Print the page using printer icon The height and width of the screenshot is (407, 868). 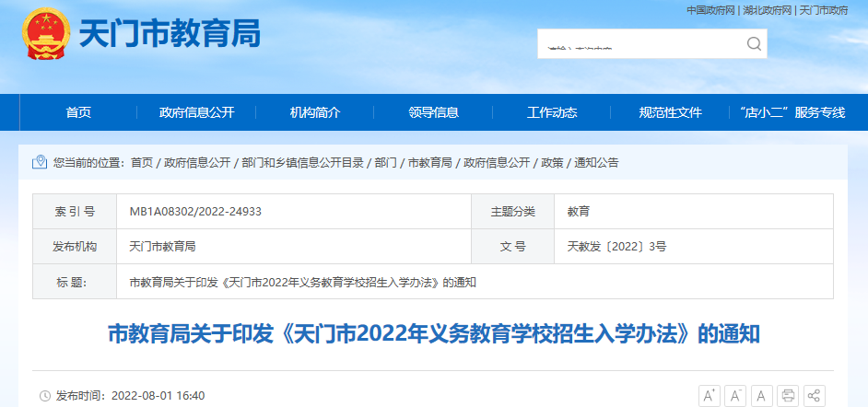(x=788, y=396)
